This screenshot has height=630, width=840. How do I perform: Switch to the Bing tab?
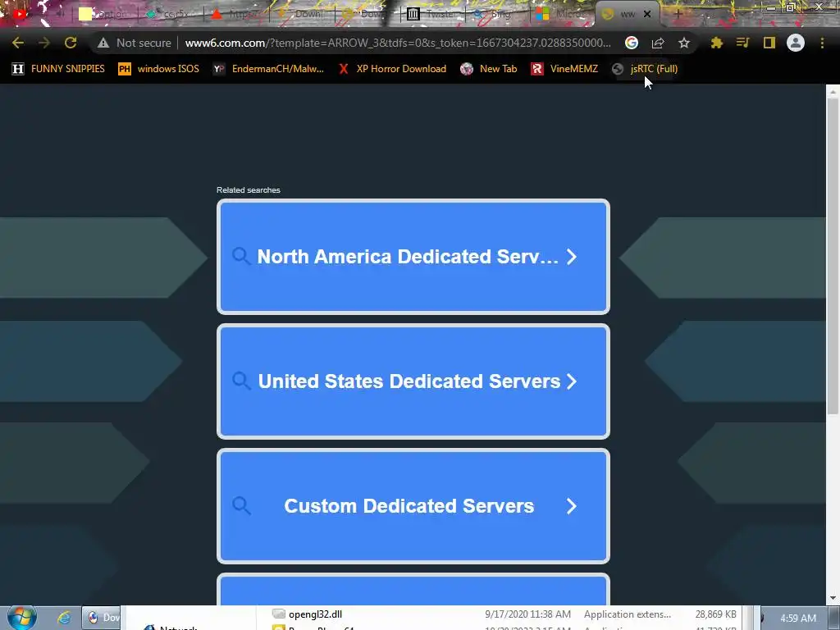click(498, 14)
